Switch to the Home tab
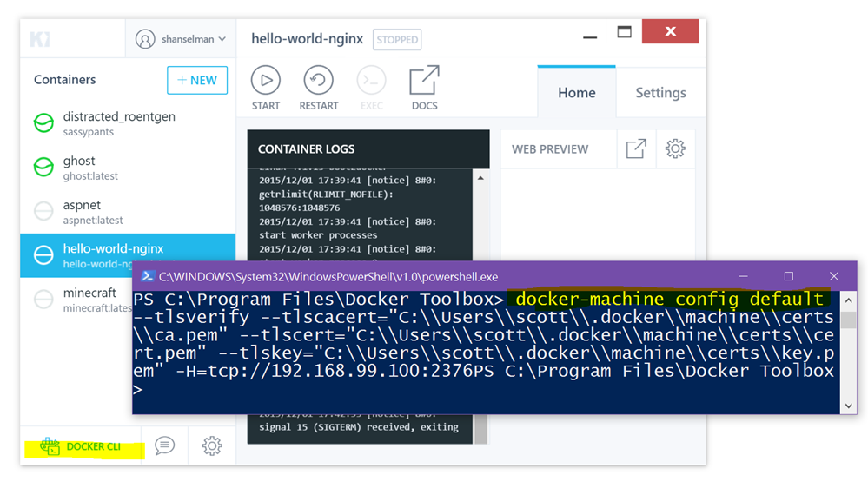The image size is (868, 488). [x=576, y=92]
